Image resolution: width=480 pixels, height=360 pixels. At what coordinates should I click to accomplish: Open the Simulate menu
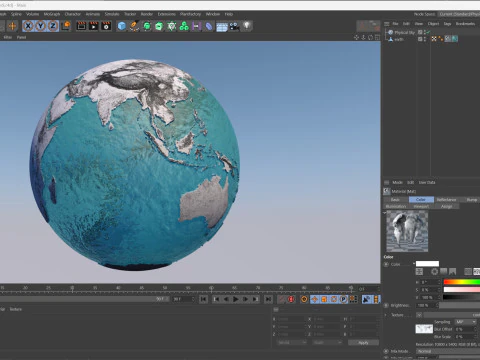point(112,14)
